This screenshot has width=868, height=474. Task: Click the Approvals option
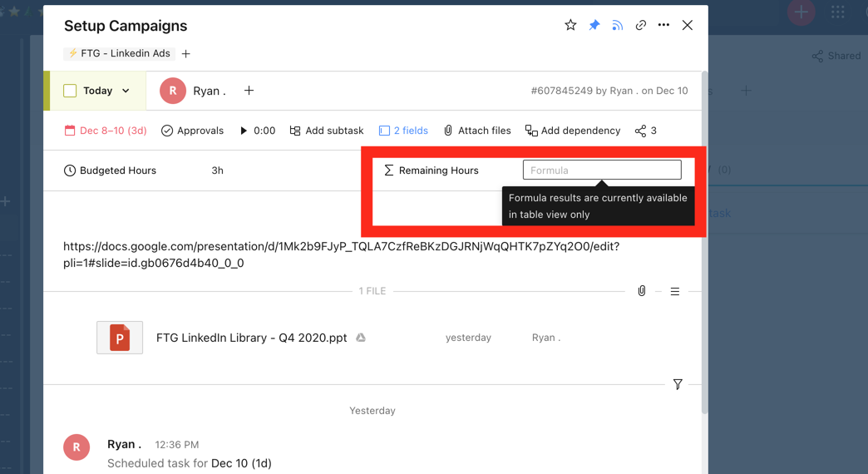pyautogui.click(x=192, y=131)
